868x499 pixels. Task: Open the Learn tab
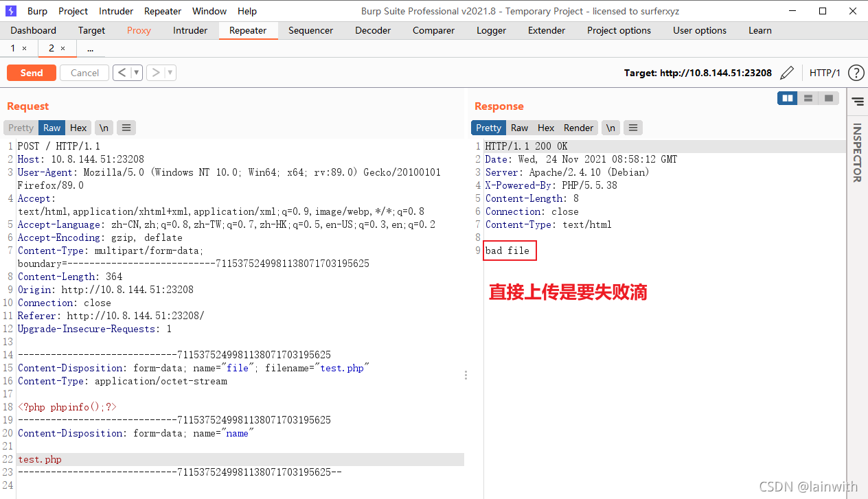tap(760, 30)
